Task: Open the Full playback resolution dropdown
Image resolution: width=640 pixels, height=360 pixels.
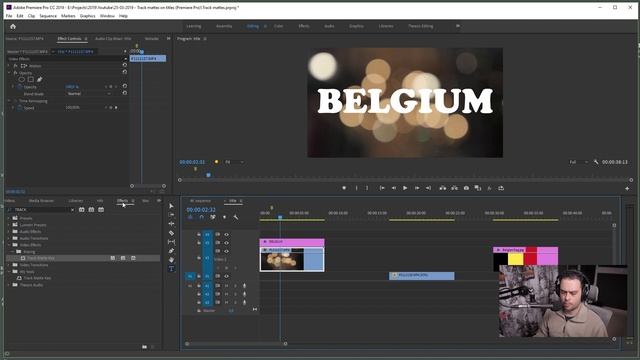Action: (578, 162)
